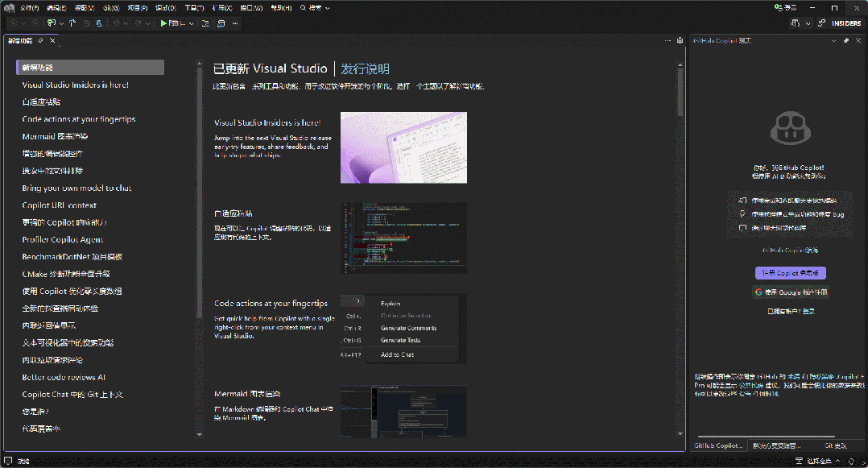Click the Google account sign-up button

point(791,292)
